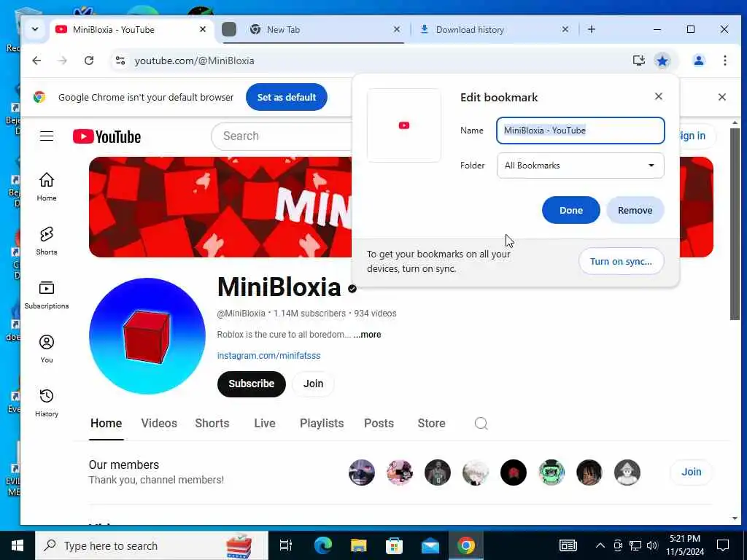Viewport: 747px width, 560px height.
Task: Click the install app icon in address bar
Action: pyautogui.click(x=638, y=61)
